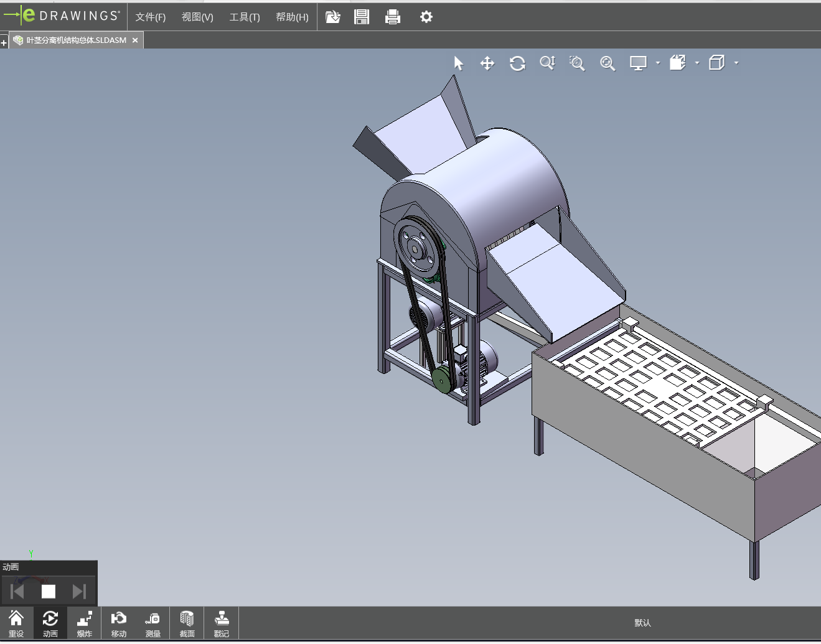Click the display style box icon
Viewport: 821px width, 644px height.
[678, 63]
